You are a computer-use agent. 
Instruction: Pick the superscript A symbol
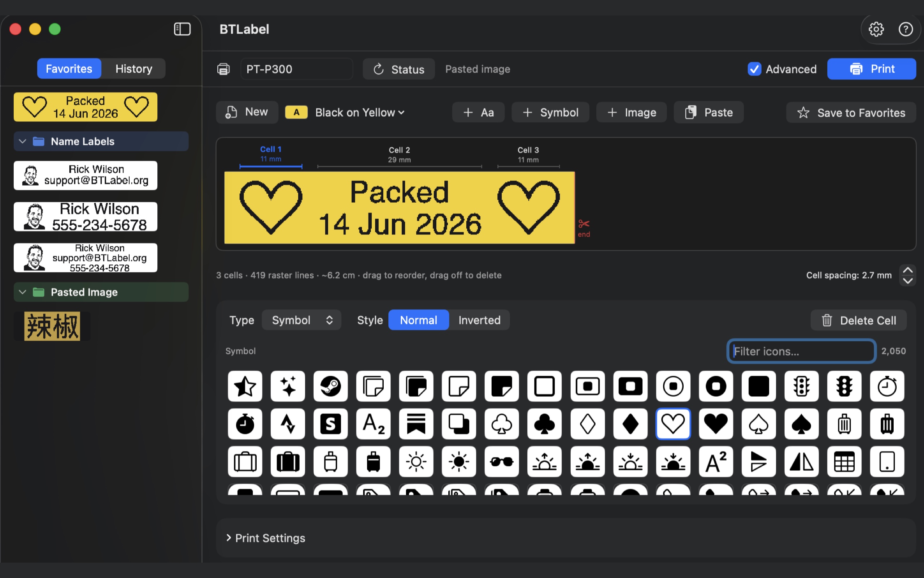(x=716, y=462)
